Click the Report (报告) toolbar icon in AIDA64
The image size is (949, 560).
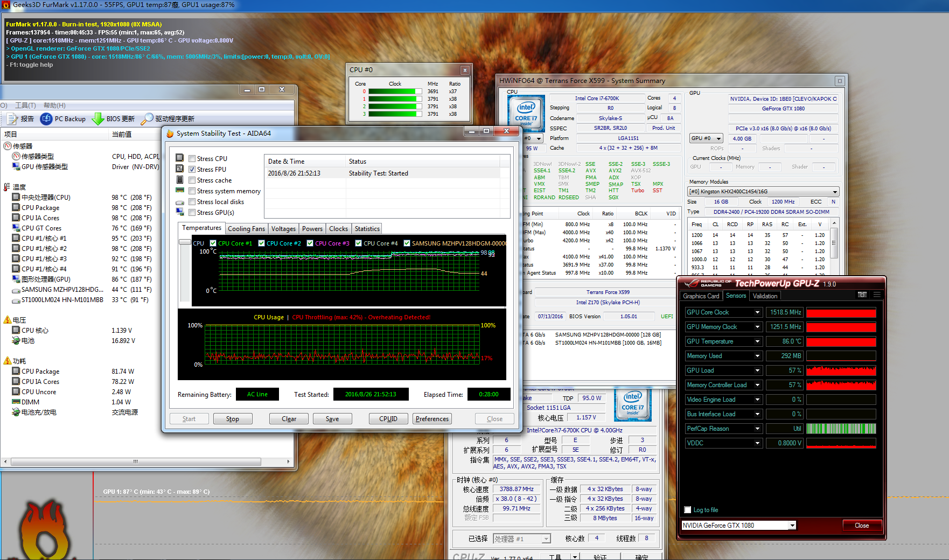pyautogui.click(x=12, y=118)
